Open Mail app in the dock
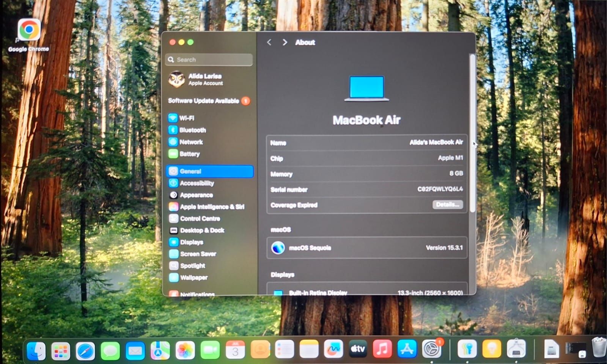 135,351
